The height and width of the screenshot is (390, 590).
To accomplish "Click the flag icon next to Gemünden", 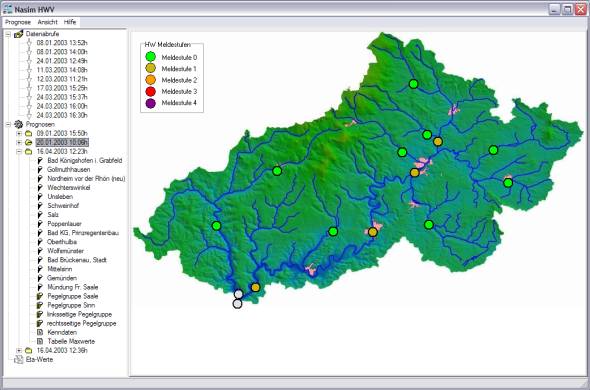I will (x=40, y=278).
